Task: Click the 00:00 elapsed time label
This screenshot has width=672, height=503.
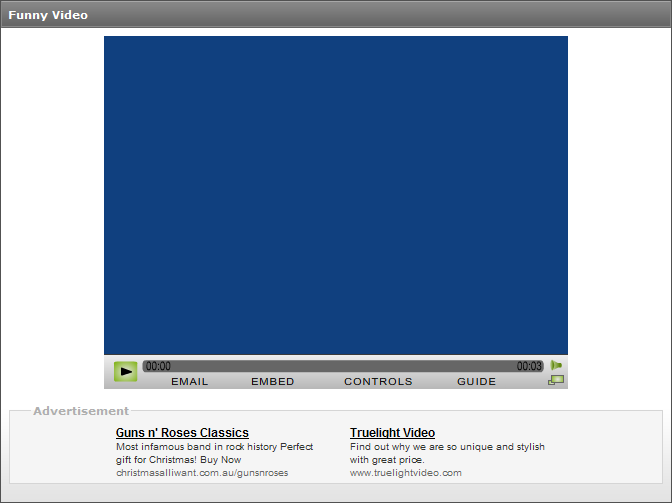Action: pos(158,366)
